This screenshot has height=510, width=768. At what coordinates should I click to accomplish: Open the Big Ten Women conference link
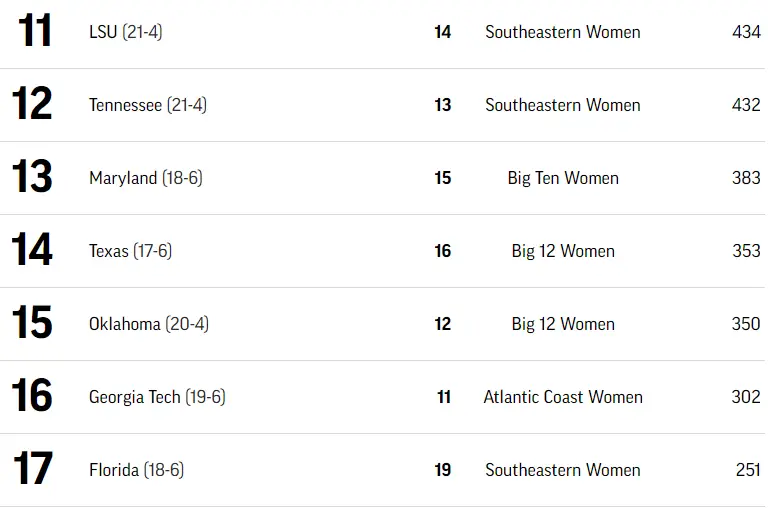tap(563, 178)
